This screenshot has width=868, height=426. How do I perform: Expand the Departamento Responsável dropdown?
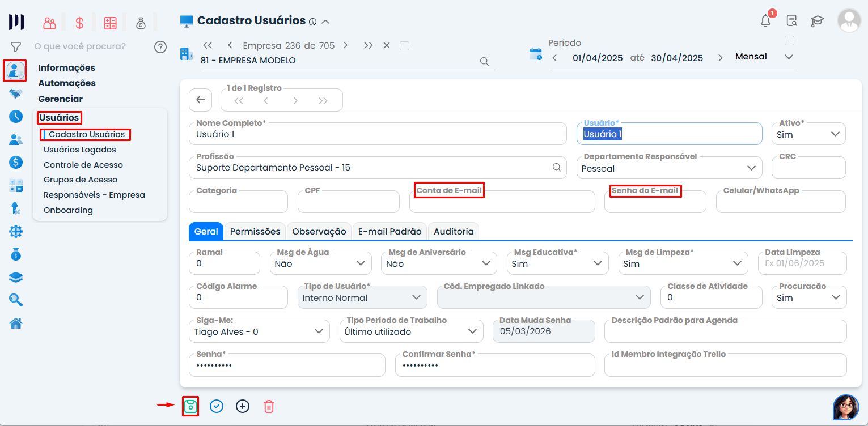tap(670, 168)
